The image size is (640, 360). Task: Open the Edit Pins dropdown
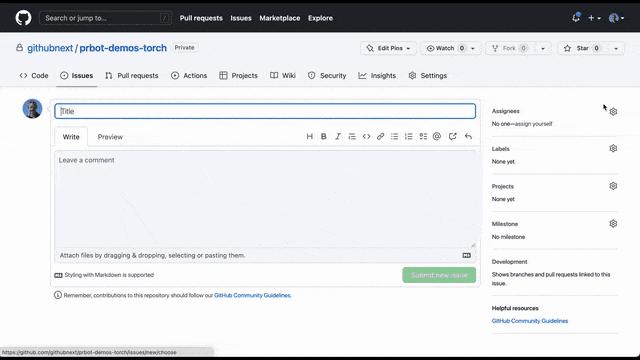click(388, 48)
